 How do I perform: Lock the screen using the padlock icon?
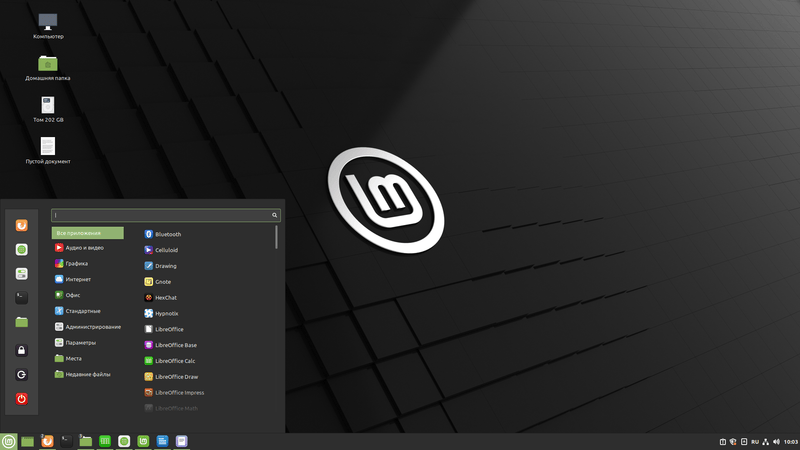21,350
